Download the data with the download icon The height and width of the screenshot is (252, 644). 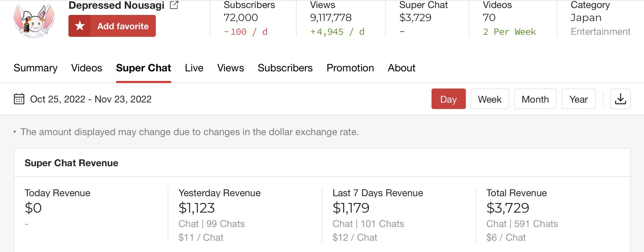[x=620, y=99]
